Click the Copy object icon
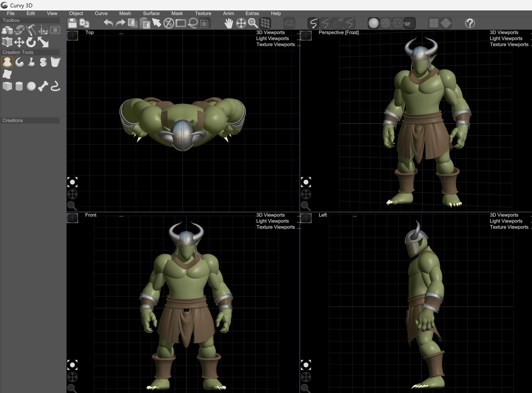532x393 pixels. tap(133, 23)
